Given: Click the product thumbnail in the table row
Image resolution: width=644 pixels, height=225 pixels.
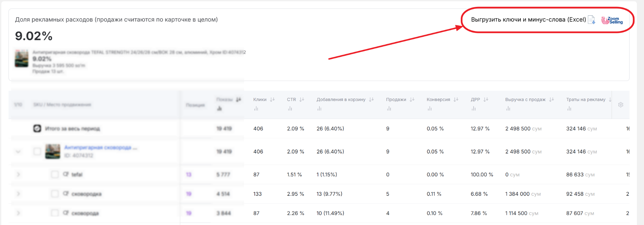Looking at the screenshot, I should (x=53, y=151).
